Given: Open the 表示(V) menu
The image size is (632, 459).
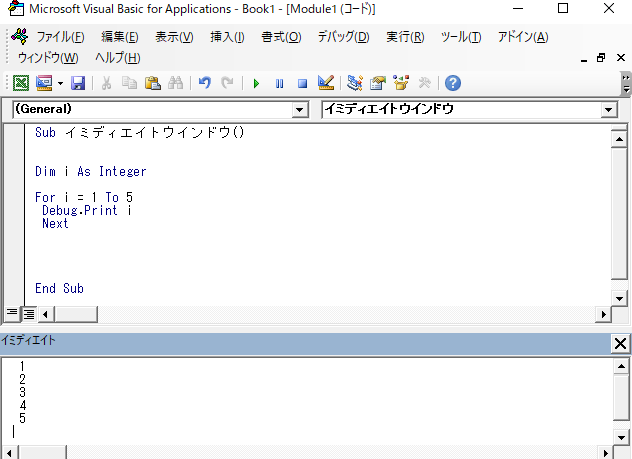Looking at the screenshot, I should (174, 37).
